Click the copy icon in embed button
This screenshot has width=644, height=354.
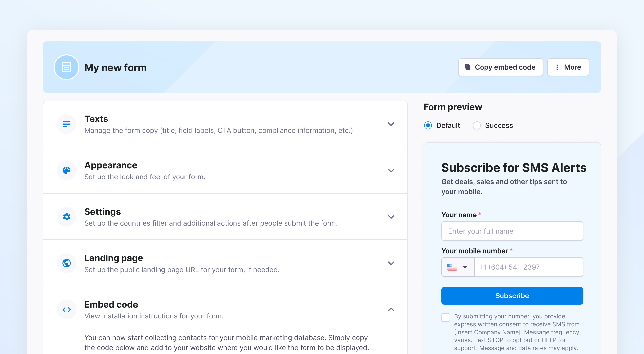click(468, 67)
